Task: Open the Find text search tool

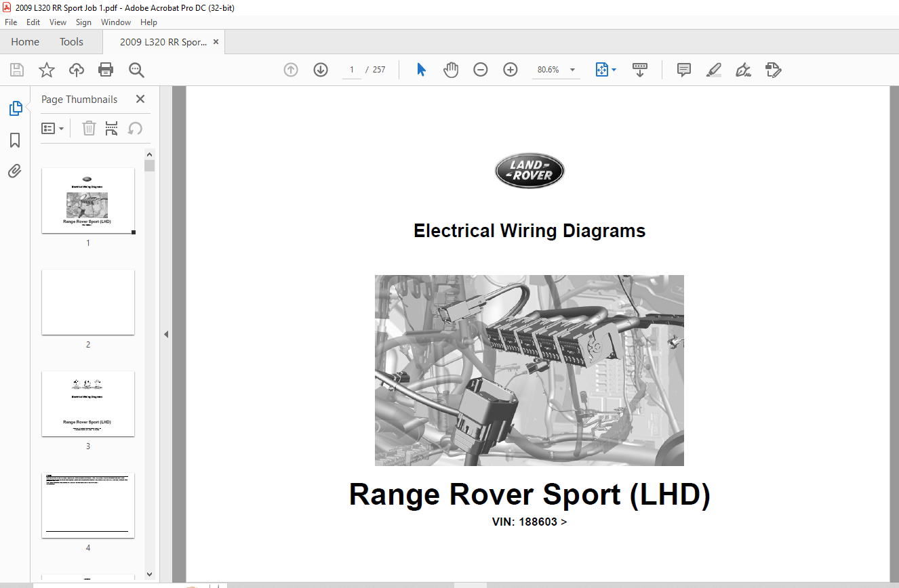Action: point(136,70)
